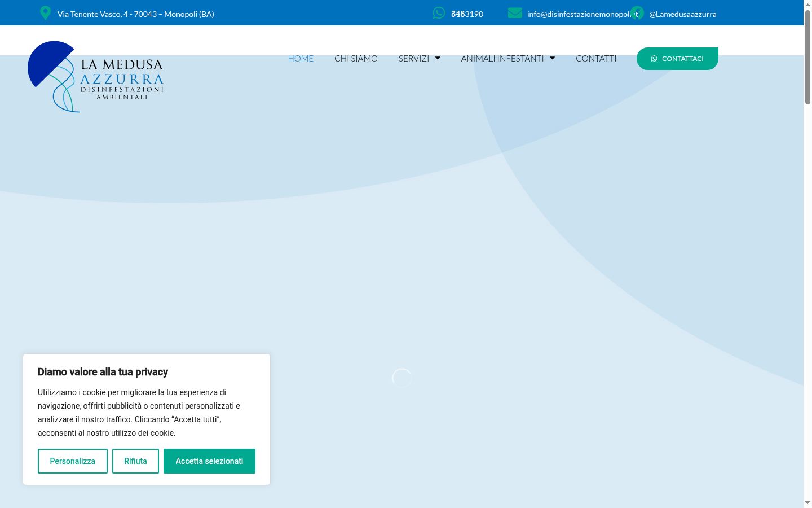The image size is (812, 508).
Task: Go to the Home menu item
Action: [x=301, y=58]
